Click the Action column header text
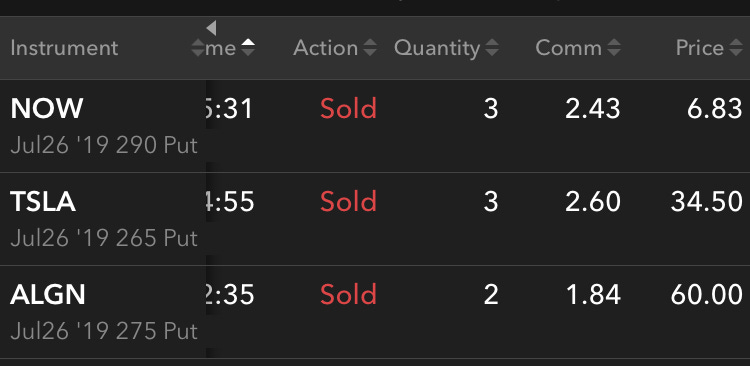This screenshot has width=750, height=366. 325,48
